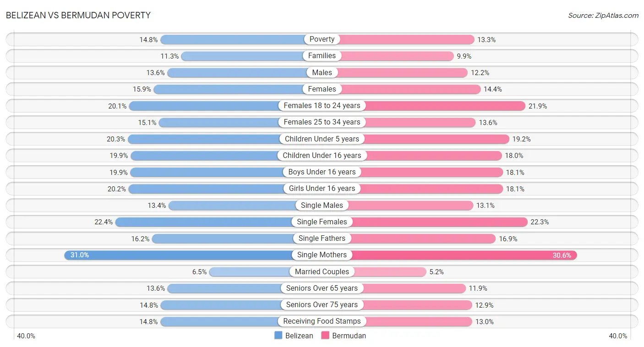
Task: Click the Belizean Single Mothers 31.0% bar
Action: click(193, 255)
